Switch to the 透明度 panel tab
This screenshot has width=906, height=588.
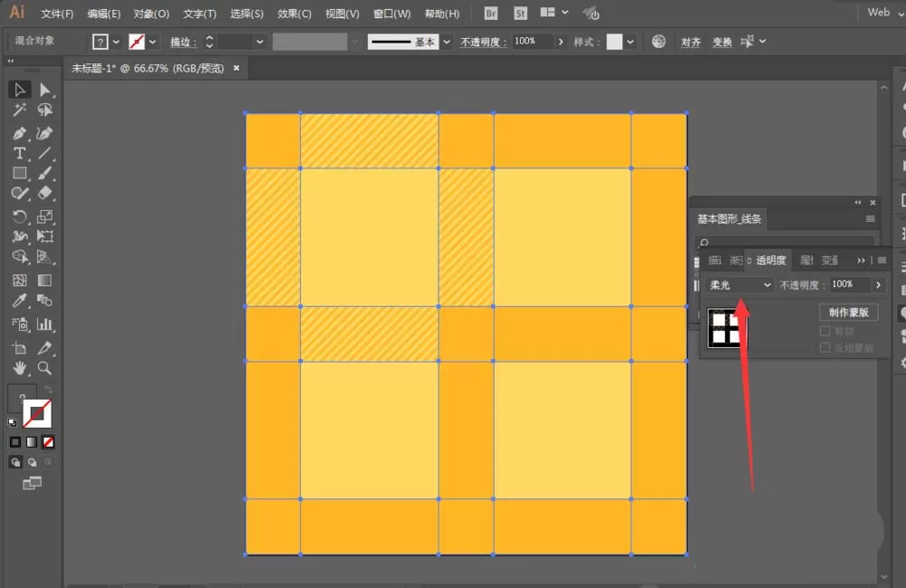771,261
